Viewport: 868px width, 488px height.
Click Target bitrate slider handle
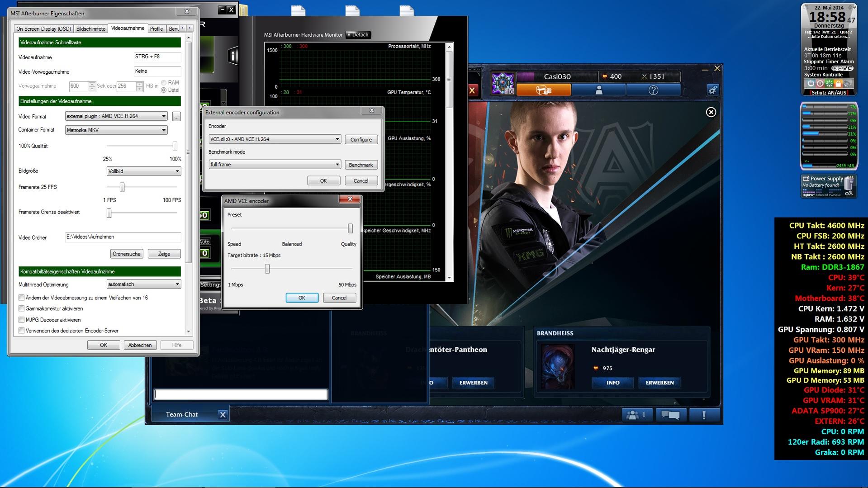[x=267, y=269]
